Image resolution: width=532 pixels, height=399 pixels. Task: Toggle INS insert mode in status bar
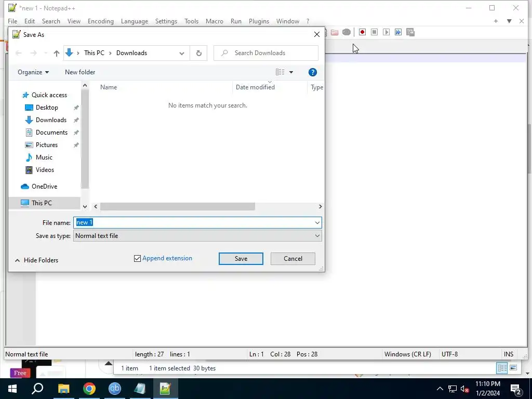(508, 354)
